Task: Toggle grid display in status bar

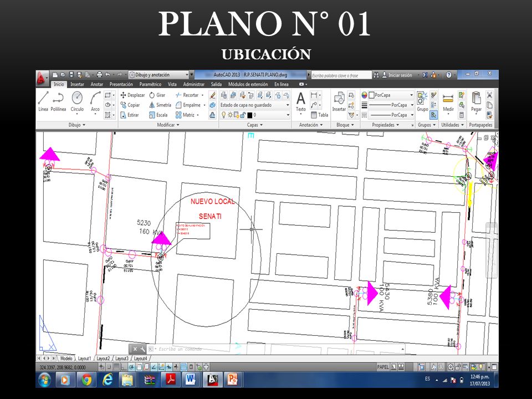Action: point(116,367)
